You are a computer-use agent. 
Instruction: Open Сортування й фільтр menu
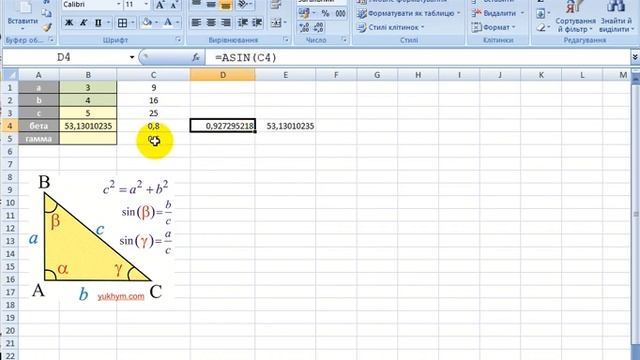tap(576, 18)
